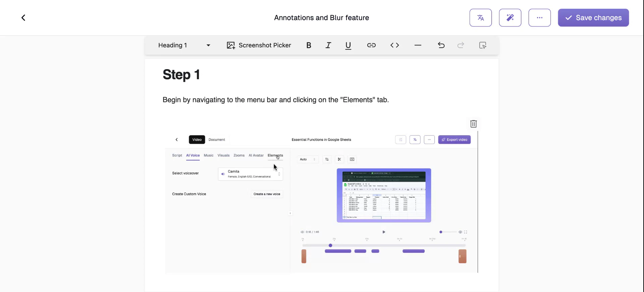The image size is (644, 292).
Task: Toggle italic formatting
Action: click(x=328, y=45)
